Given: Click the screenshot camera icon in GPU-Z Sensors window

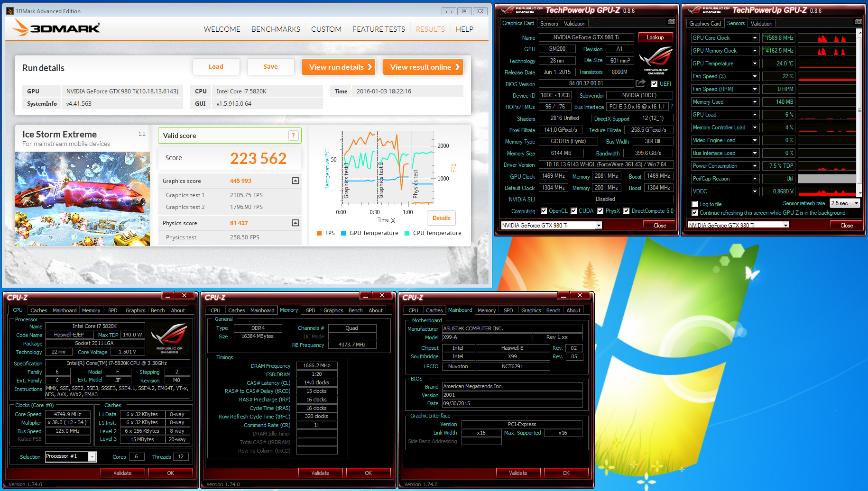Looking at the screenshot, I should (x=858, y=22).
